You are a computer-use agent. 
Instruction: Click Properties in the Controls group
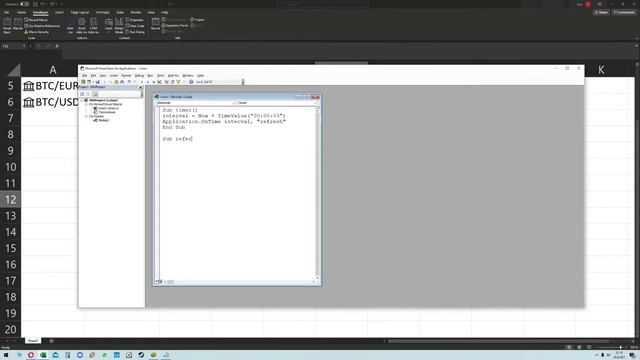[135, 20]
